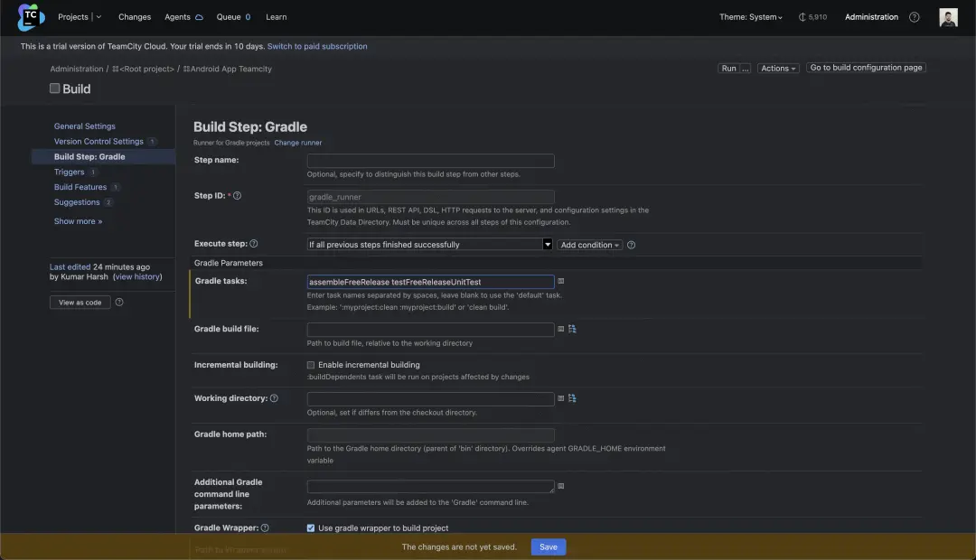Viewport: 976px width, 560px height.
Task: Toggle the checkbox beside Build title
Action: [55, 89]
